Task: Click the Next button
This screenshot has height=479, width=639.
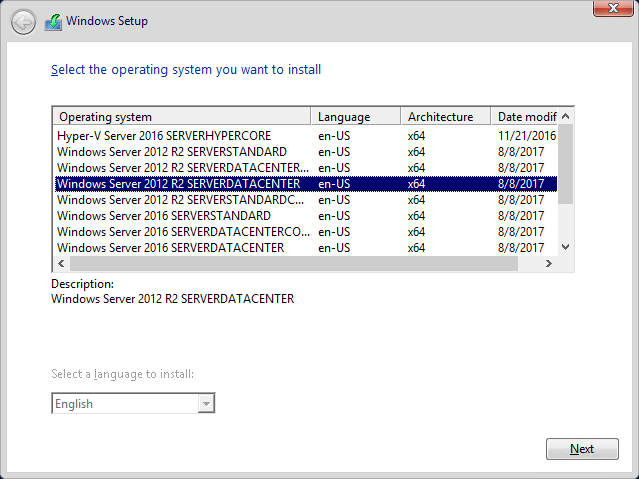Action: click(582, 449)
